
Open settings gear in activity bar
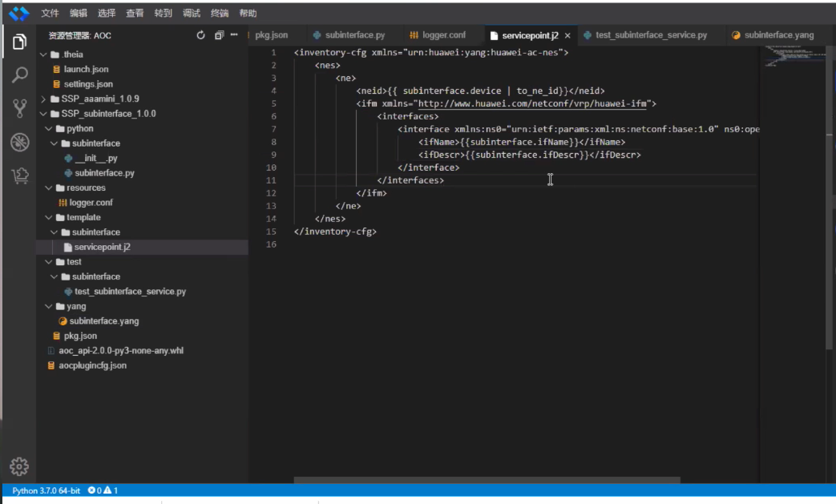click(x=19, y=466)
